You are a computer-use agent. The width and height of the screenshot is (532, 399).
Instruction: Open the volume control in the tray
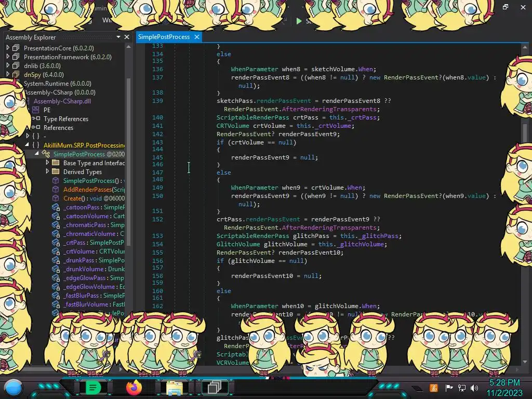474,388
